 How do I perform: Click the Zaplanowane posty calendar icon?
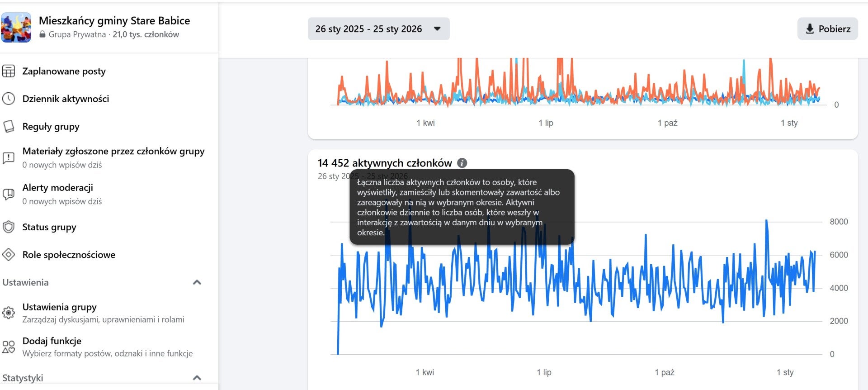pos(9,71)
